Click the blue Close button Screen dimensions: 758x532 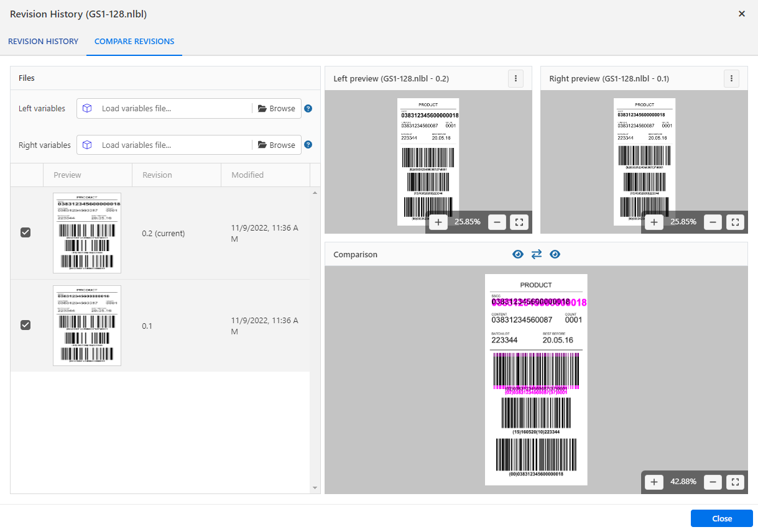[722, 518]
